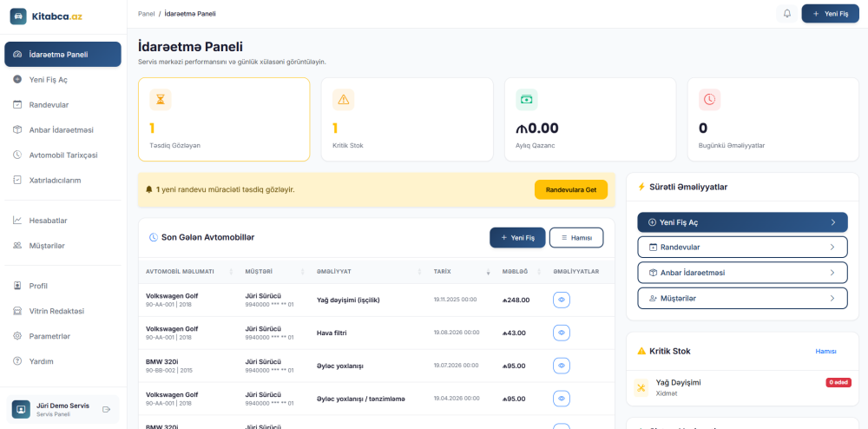Click the Panel breadcrumb link
The width and height of the screenshot is (868, 429).
146,13
